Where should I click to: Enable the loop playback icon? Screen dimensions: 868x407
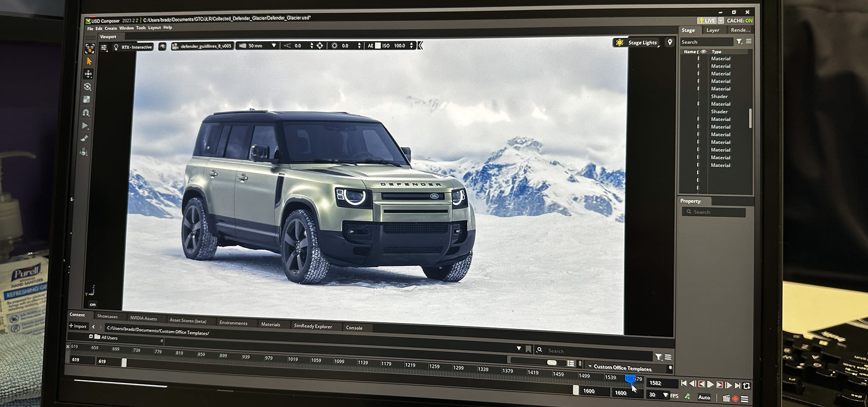746,385
